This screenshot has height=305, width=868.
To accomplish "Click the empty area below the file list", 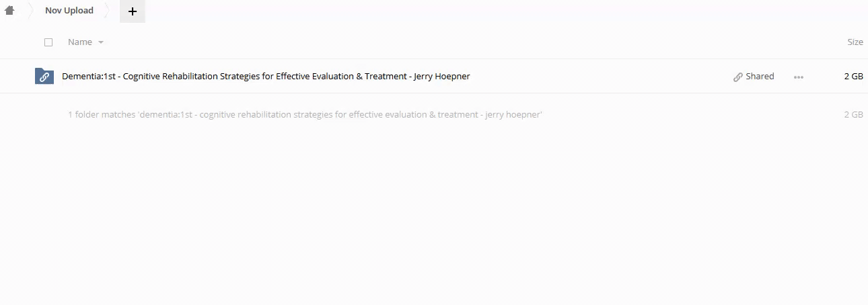I will click(434, 215).
